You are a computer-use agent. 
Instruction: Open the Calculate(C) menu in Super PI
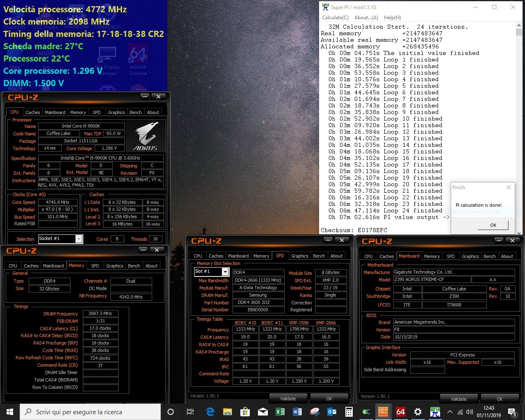pyautogui.click(x=335, y=18)
